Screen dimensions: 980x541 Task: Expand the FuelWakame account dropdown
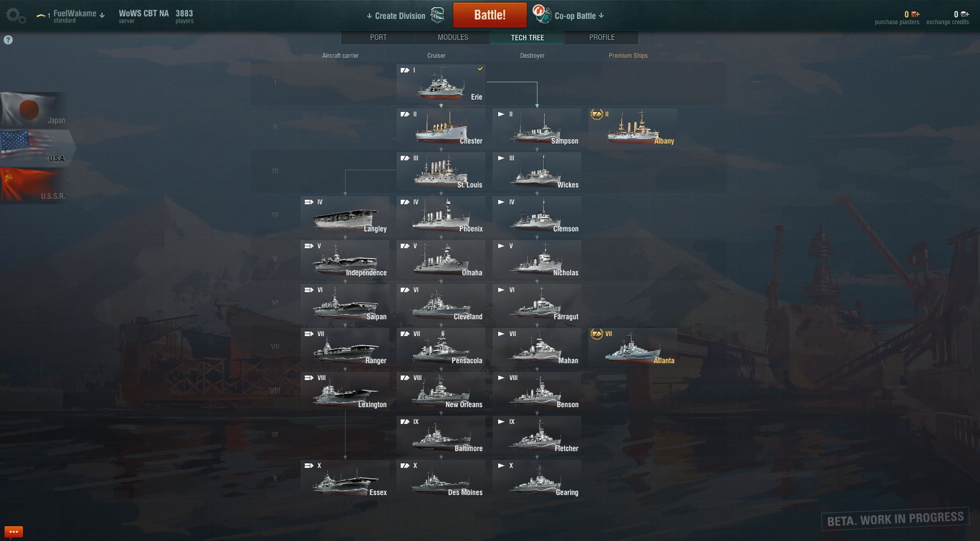pos(102,15)
